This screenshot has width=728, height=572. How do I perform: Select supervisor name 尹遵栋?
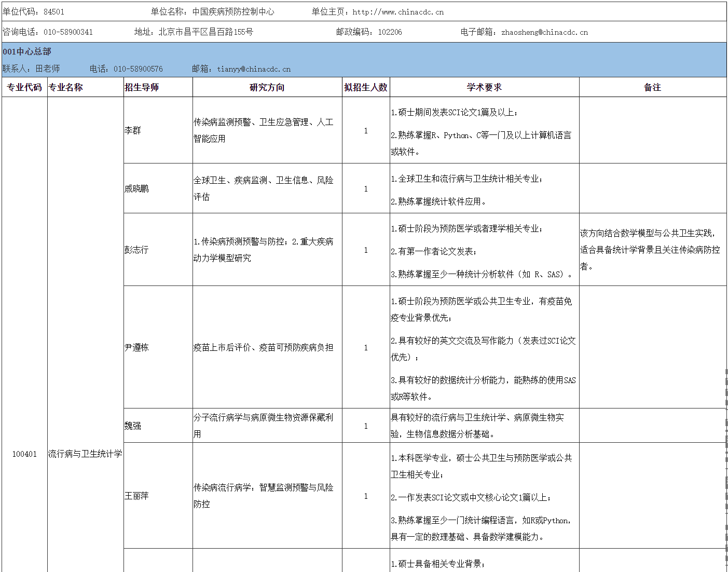[136, 348]
